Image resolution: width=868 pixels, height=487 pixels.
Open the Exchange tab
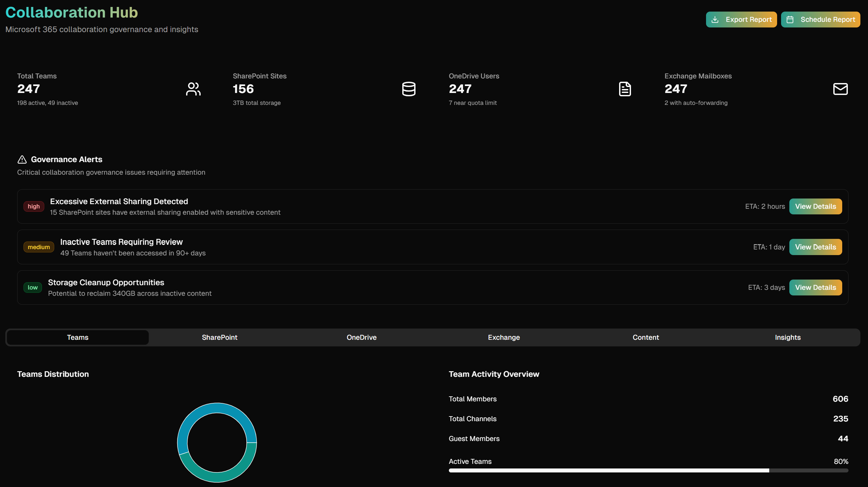point(503,337)
